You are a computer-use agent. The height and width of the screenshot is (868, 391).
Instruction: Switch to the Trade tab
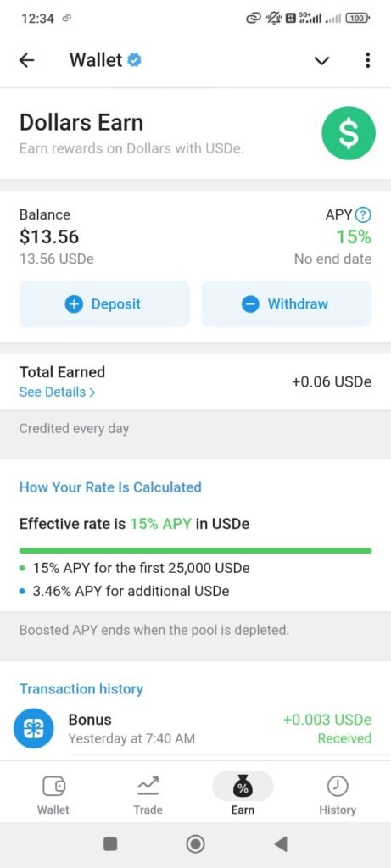(148, 795)
